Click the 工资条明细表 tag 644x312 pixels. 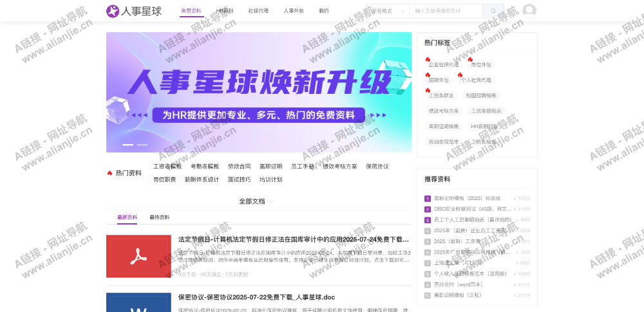pyautogui.click(x=486, y=111)
